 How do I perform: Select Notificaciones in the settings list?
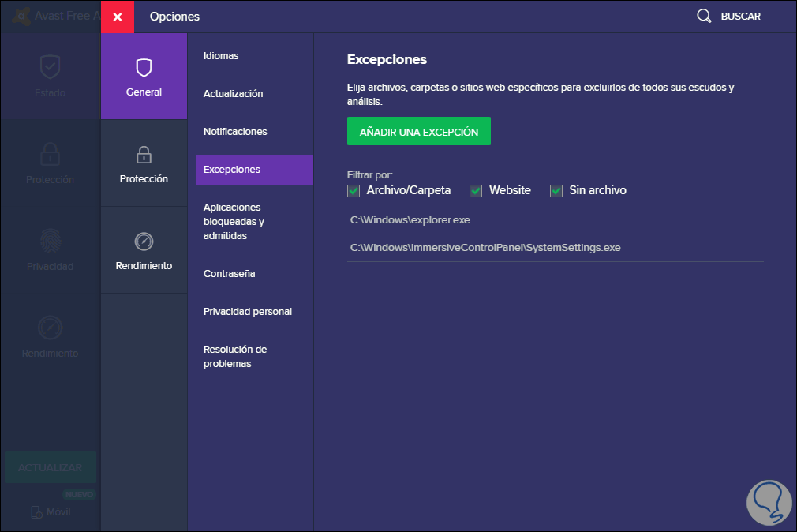[235, 132]
